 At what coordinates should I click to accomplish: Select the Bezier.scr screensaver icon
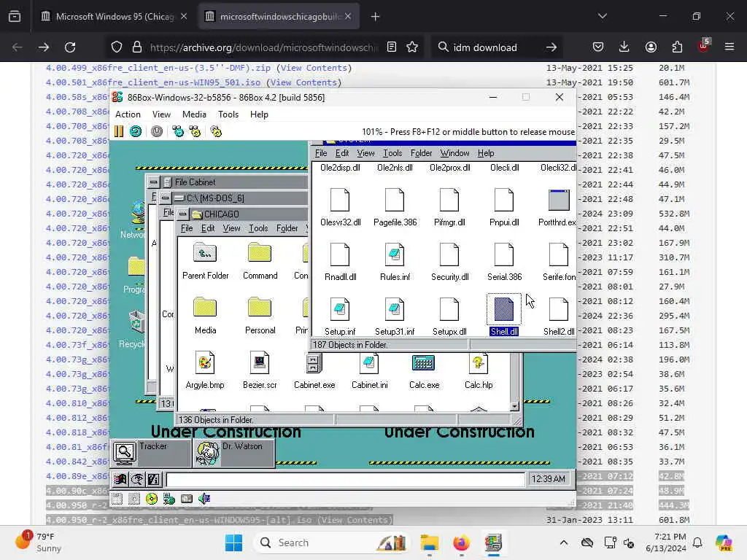click(260, 363)
